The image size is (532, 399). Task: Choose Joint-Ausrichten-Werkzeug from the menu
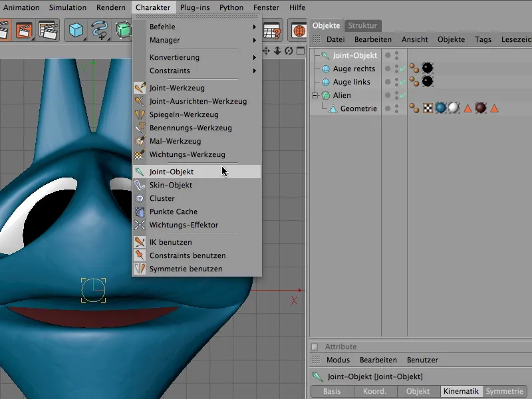tap(197, 101)
